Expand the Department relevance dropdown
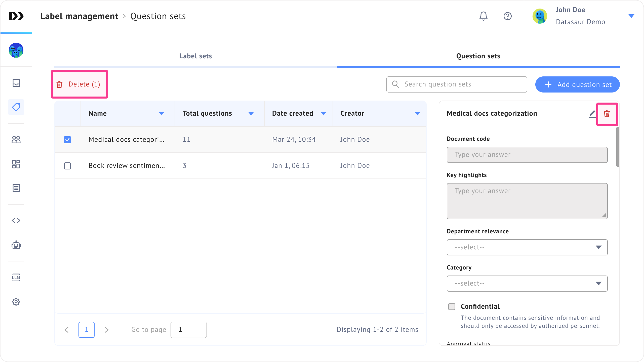Image resolution: width=644 pixels, height=362 pixels. (527, 247)
